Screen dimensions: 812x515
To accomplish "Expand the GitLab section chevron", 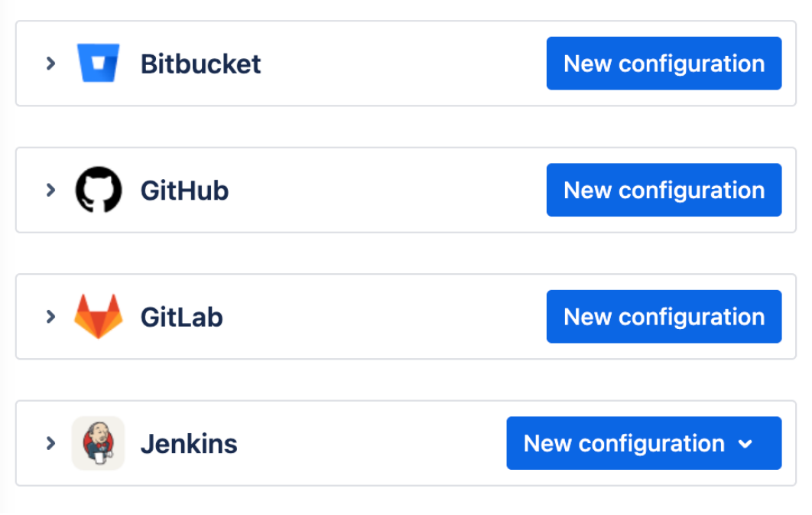I will pyautogui.click(x=50, y=316).
